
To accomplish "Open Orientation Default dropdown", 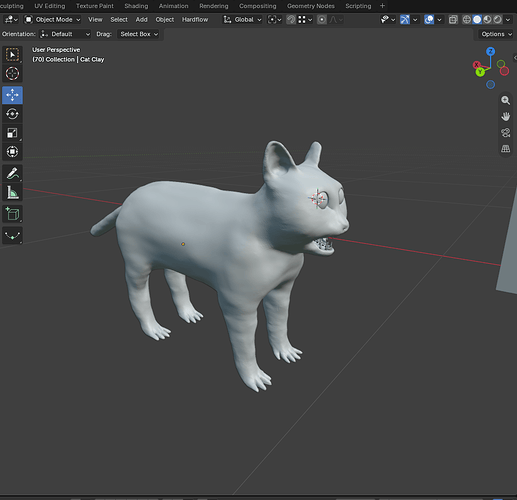I will (65, 34).
